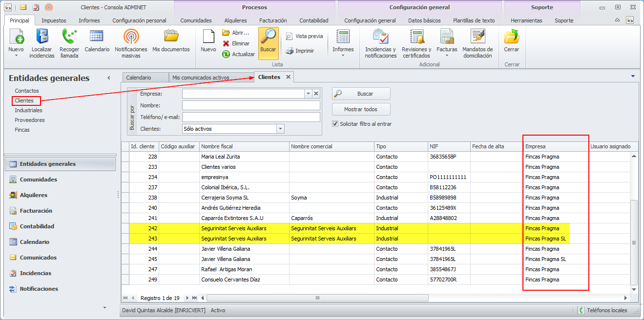The width and height of the screenshot is (644, 320).
Task: Toggle Solicitar filtro al entrar checkbox
Action: coord(335,124)
